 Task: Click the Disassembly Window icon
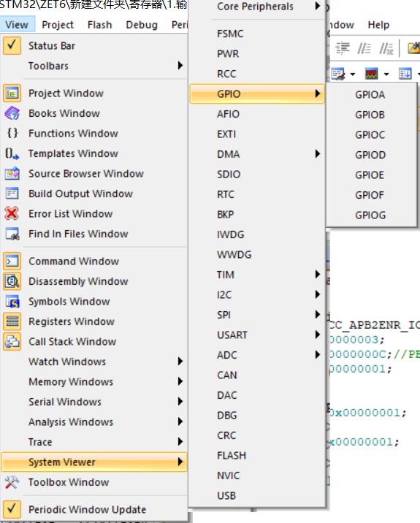pos(12,281)
